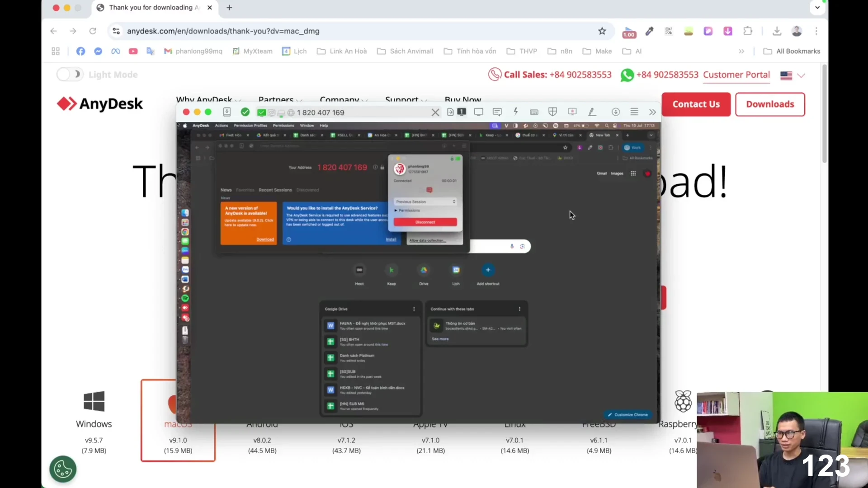Image resolution: width=868 pixels, height=488 pixels.
Task: Click Add shortcut on remote New Tab page
Action: coord(488,275)
